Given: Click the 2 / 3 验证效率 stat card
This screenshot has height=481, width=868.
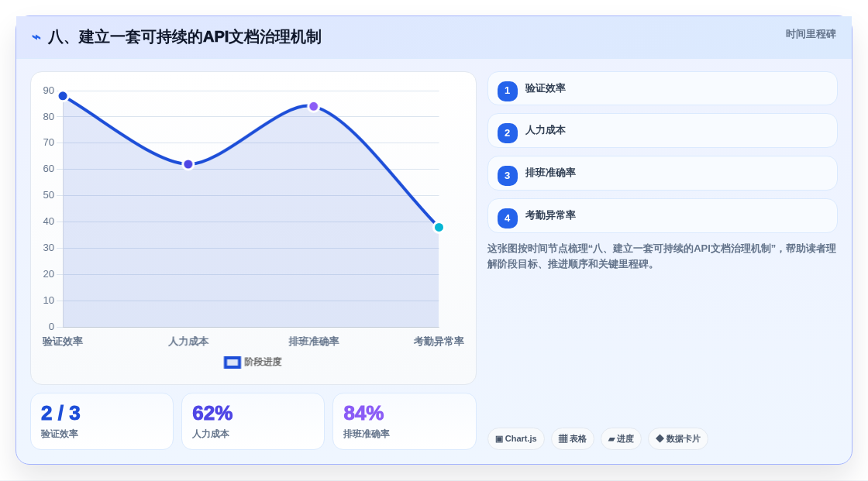Looking at the screenshot, I should click(x=102, y=422).
